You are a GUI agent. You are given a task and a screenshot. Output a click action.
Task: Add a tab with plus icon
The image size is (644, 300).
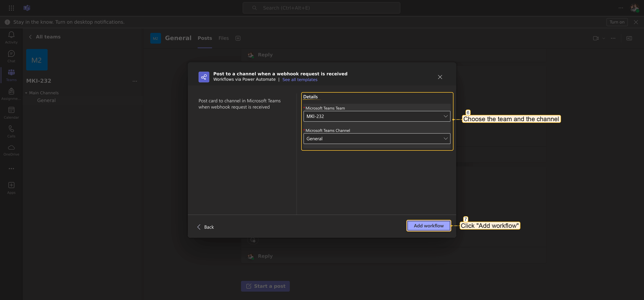pos(238,38)
